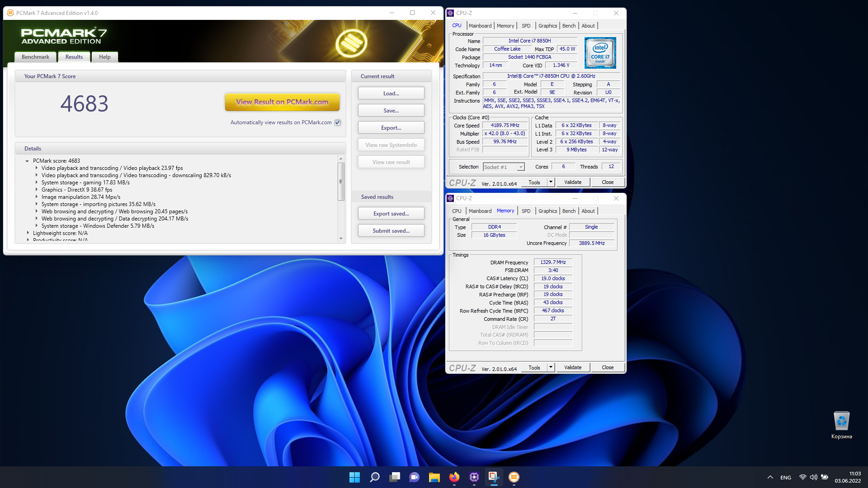Expand Graphics DirectX 9 row
This screenshot has width=868, height=488.
coord(37,190)
